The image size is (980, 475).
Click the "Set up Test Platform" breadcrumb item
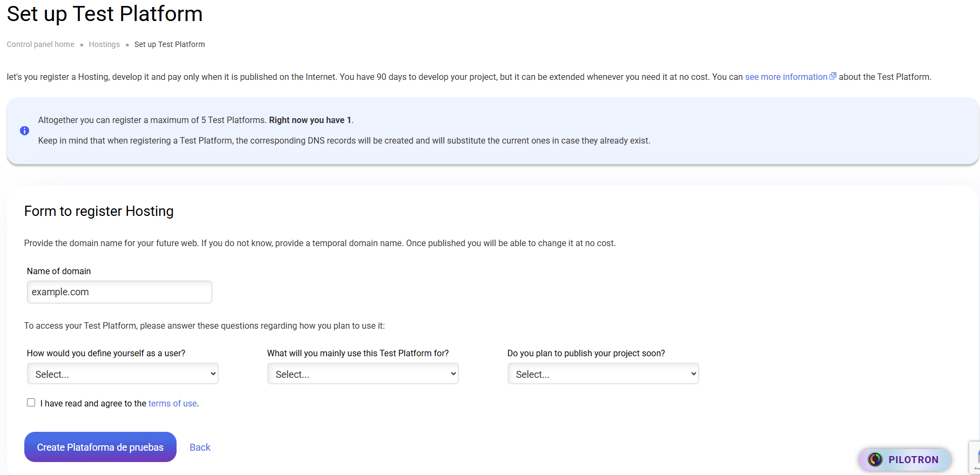170,44
